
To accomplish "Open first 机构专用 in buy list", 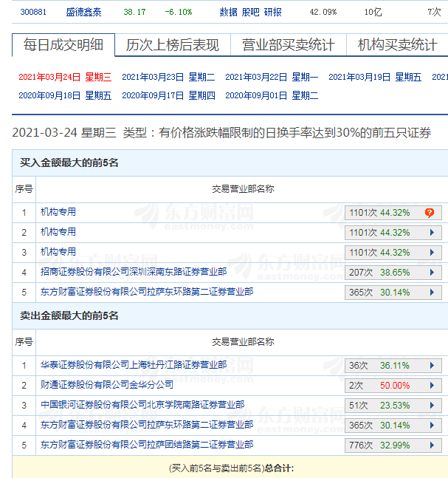I will 58,211.
